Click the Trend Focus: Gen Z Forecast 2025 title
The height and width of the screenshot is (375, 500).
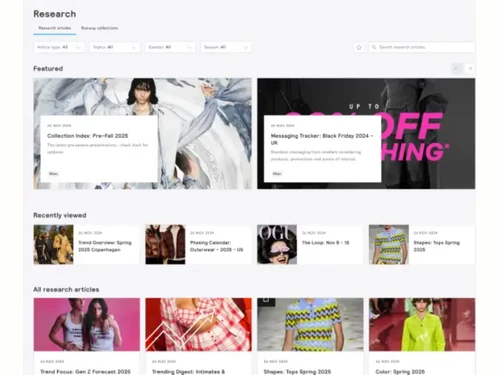(x=85, y=372)
